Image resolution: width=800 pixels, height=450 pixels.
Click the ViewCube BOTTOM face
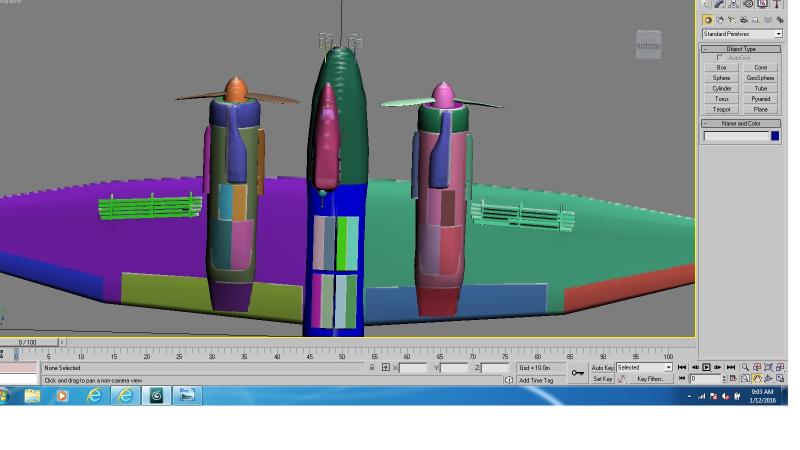coord(648,46)
